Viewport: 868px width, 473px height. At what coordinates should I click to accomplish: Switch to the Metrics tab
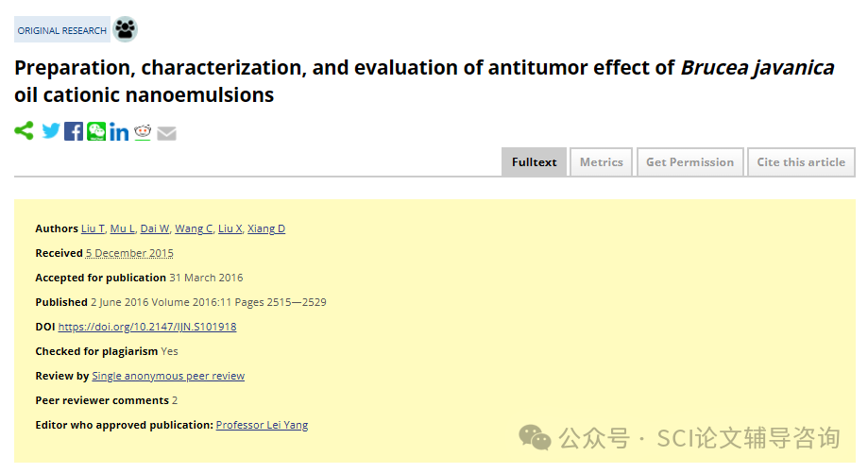point(602,162)
